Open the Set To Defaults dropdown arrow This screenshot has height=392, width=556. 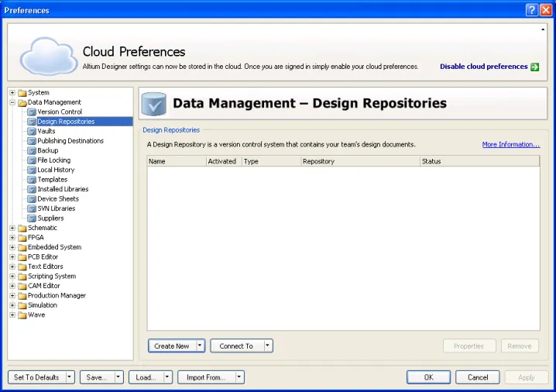click(70, 377)
